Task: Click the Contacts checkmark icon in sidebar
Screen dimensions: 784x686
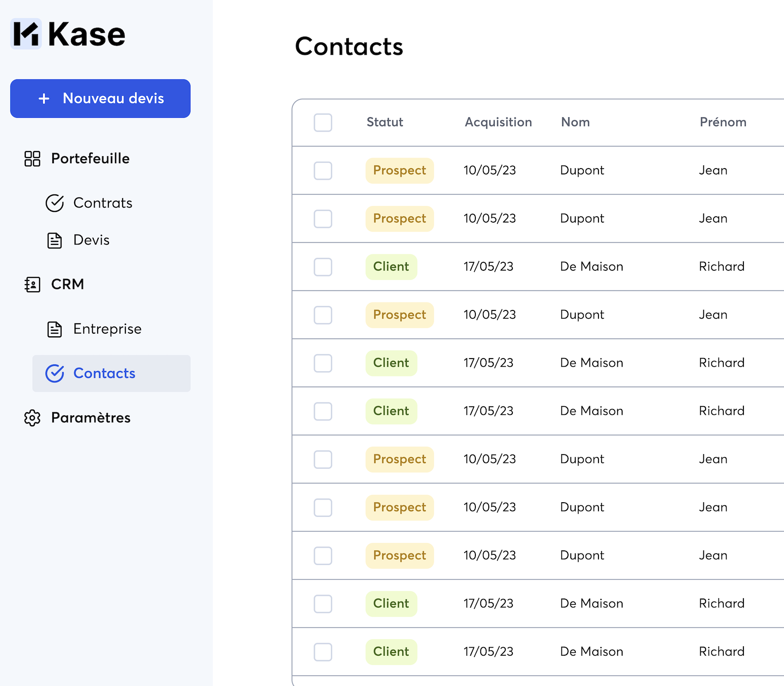Action: click(x=55, y=373)
